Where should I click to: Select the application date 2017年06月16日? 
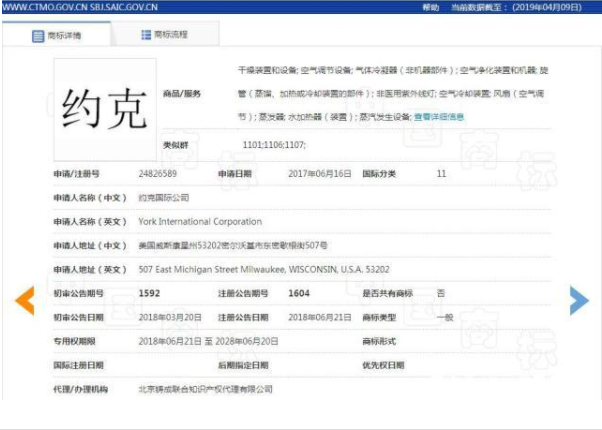pos(319,174)
